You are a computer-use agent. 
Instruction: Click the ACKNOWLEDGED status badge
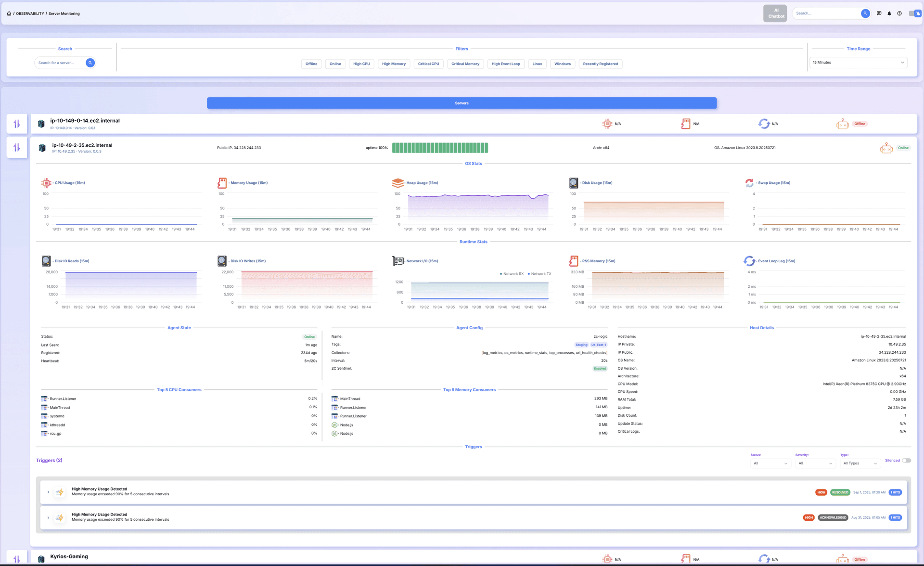833,518
